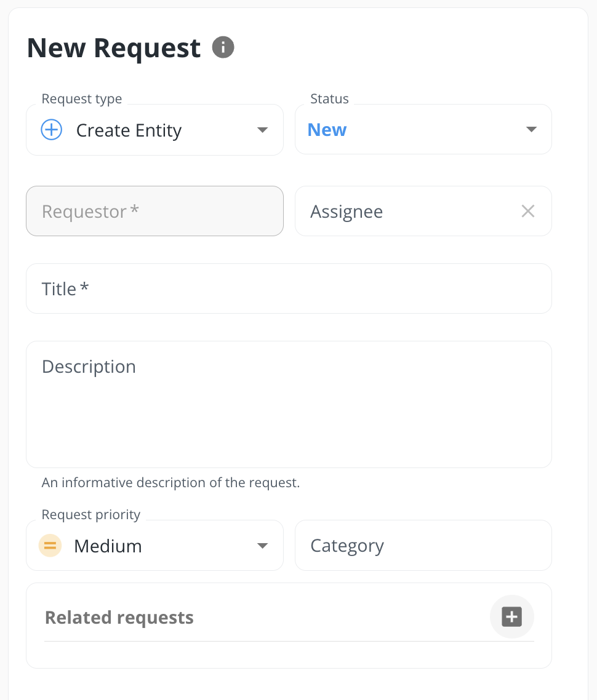This screenshot has height=700, width=597.
Task: Click the blue New status value
Action: pos(327,130)
